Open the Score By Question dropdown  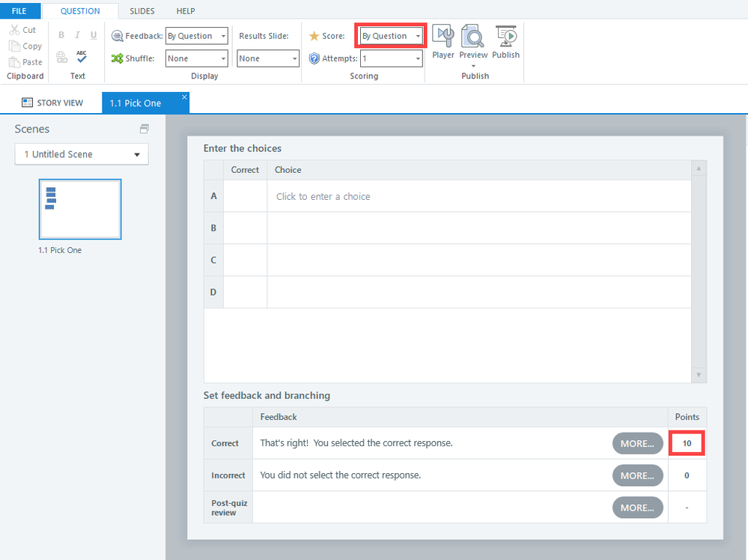391,36
